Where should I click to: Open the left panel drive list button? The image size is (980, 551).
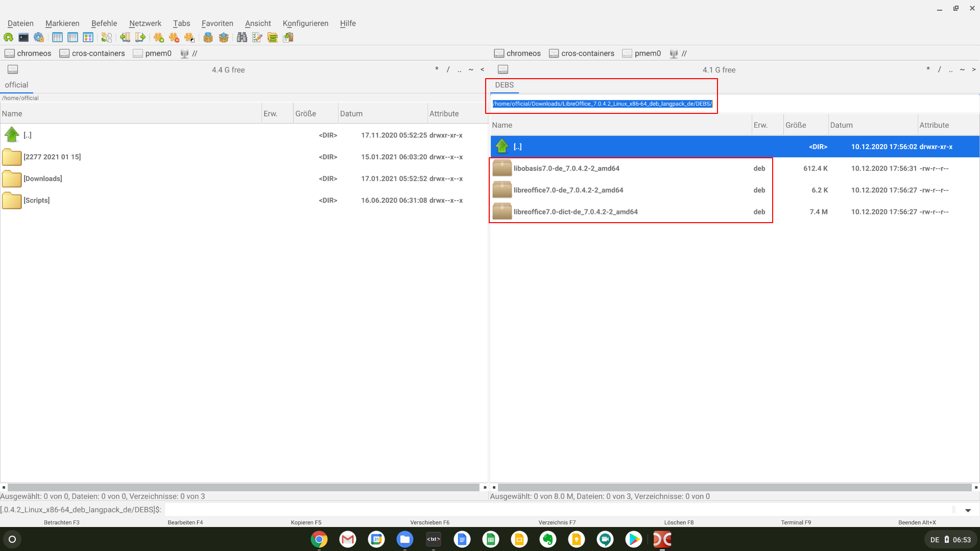(x=13, y=69)
